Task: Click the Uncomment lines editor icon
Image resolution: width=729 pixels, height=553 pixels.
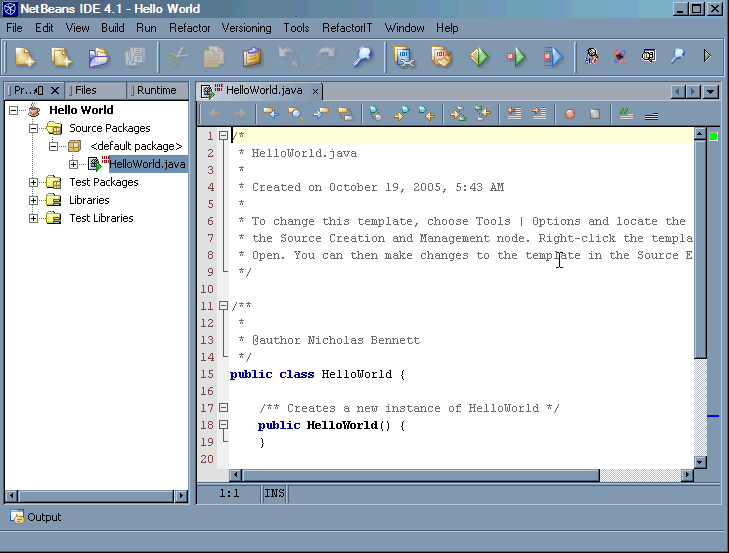Action: pyautogui.click(x=651, y=115)
